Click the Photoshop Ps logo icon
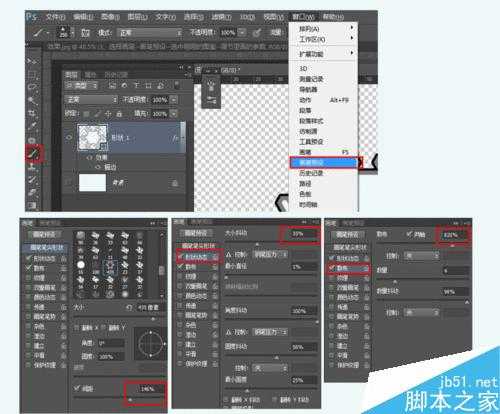Viewport: 500px width, 414px height. click(32, 17)
